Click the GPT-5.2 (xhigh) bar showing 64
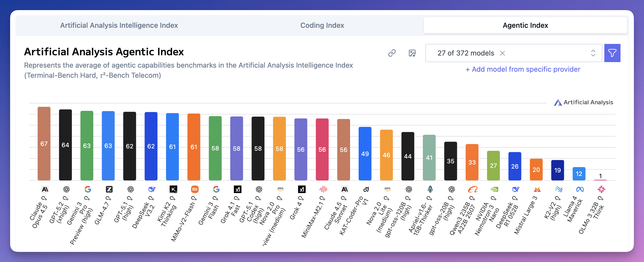This screenshot has height=262, width=644. click(65, 145)
